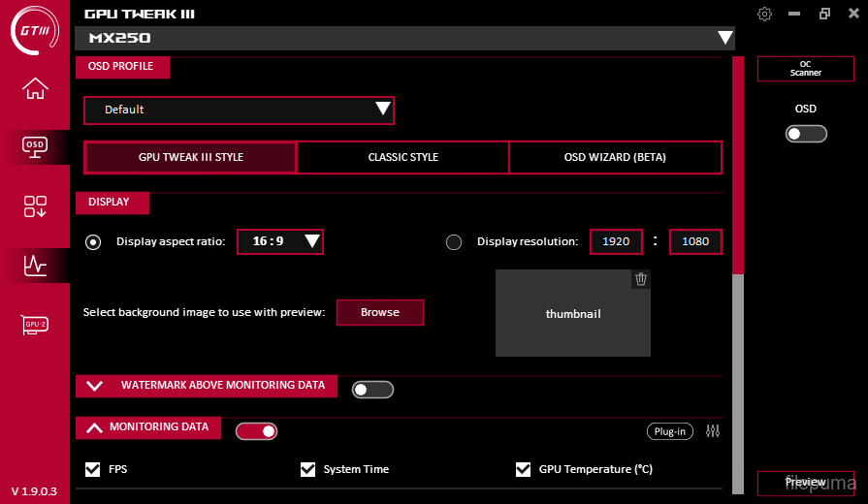
Task: Open the download utilities sidebar icon
Action: click(x=35, y=205)
